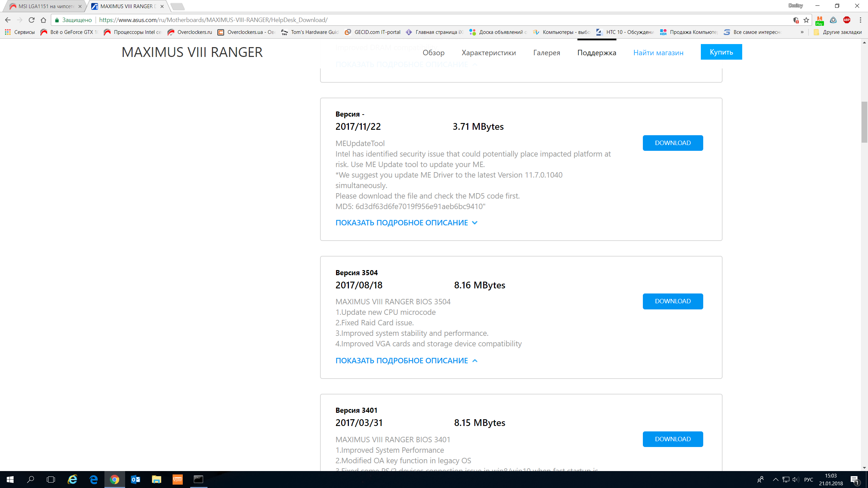The image size is (868, 488).
Task: Open the Галерея section
Action: click(547, 53)
